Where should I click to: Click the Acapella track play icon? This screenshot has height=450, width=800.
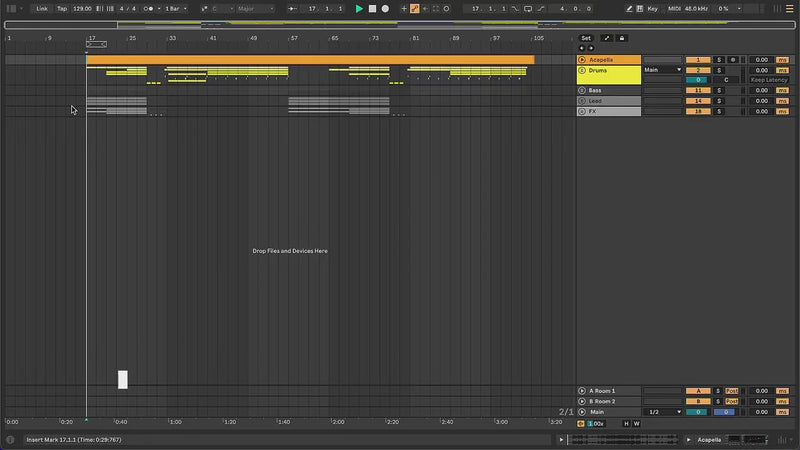582,60
